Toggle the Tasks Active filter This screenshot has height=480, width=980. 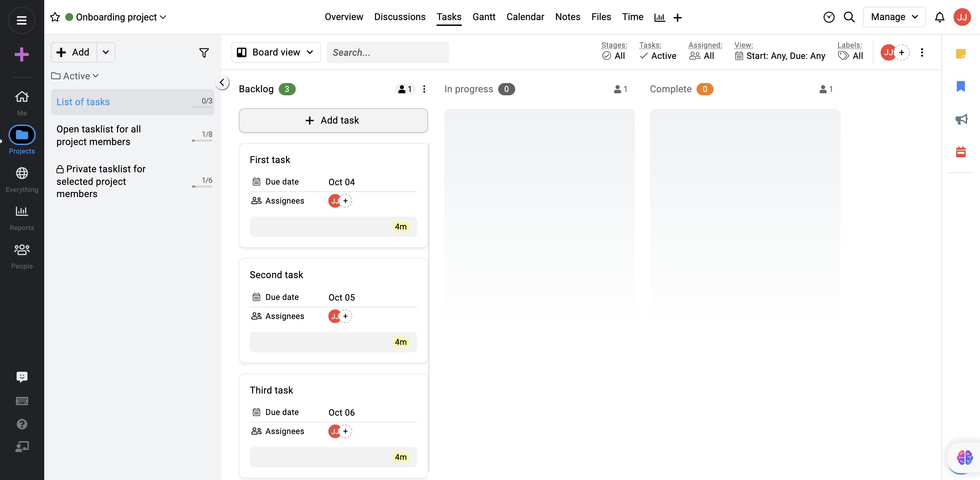point(658,56)
